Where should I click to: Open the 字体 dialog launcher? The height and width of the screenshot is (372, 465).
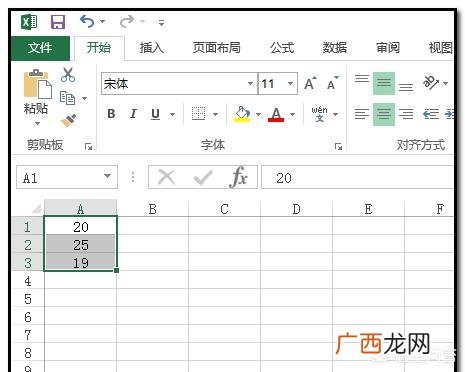(338, 146)
